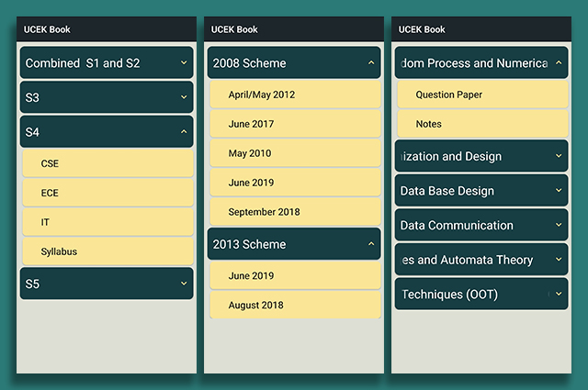Open the CSE branch item
This screenshot has height=390, width=588.
(x=107, y=163)
